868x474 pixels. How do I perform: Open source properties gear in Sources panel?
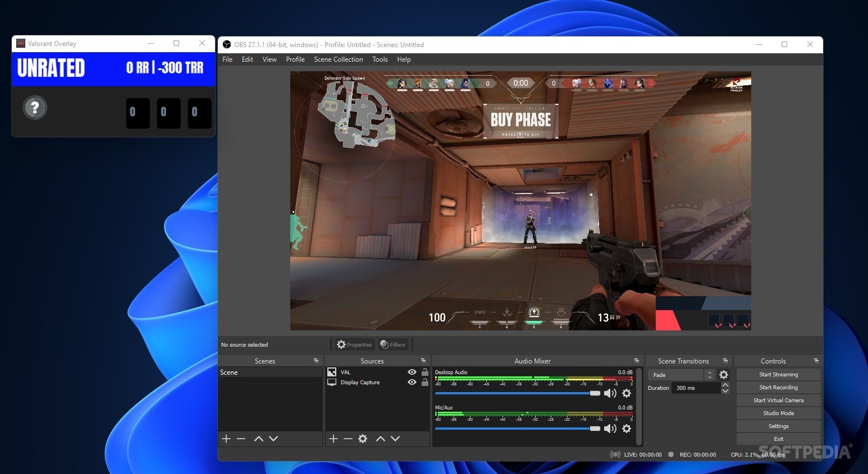(x=363, y=439)
